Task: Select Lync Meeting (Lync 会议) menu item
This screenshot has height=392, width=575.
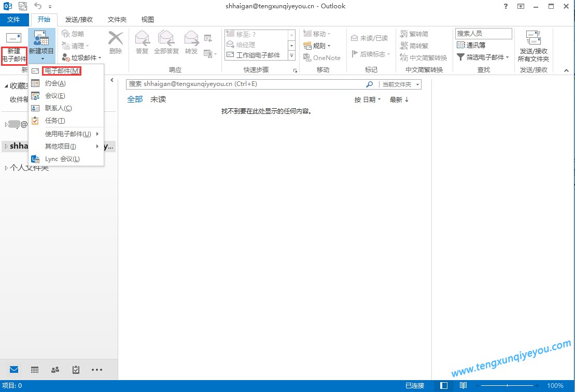Action: pyautogui.click(x=66, y=158)
